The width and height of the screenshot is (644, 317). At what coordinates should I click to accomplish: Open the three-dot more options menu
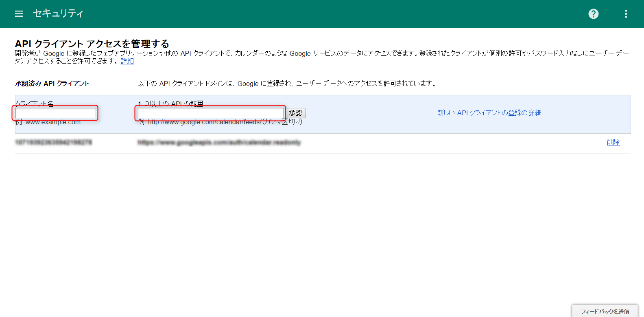click(626, 14)
